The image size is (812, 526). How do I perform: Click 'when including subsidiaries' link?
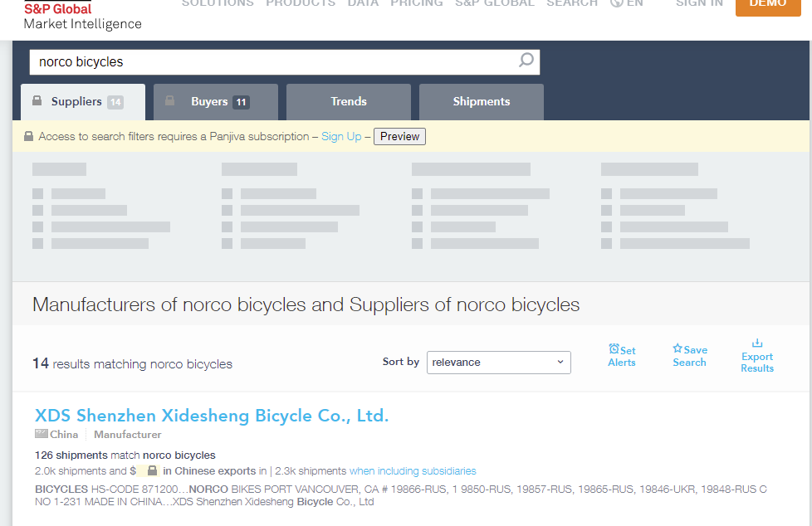[x=413, y=470]
